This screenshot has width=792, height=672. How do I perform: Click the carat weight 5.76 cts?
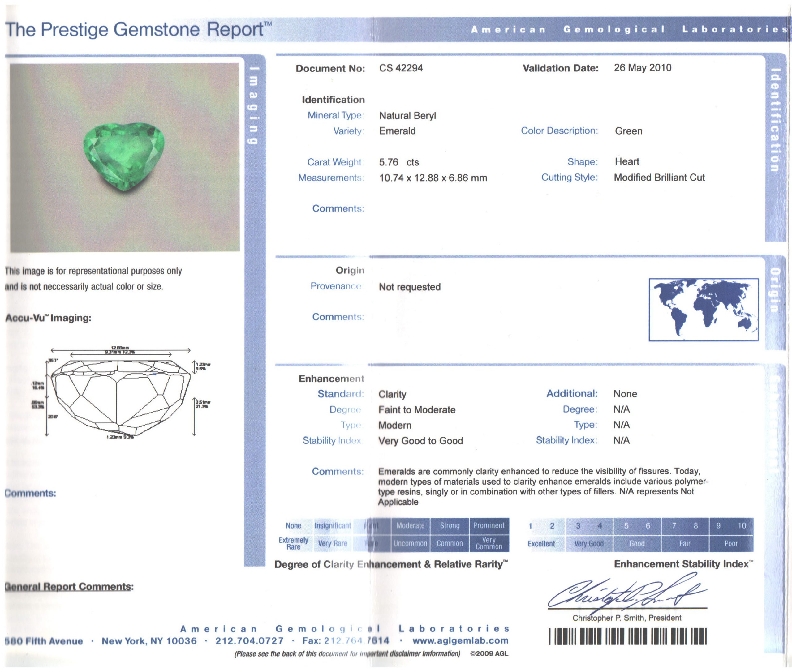pyautogui.click(x=399, y=162)
